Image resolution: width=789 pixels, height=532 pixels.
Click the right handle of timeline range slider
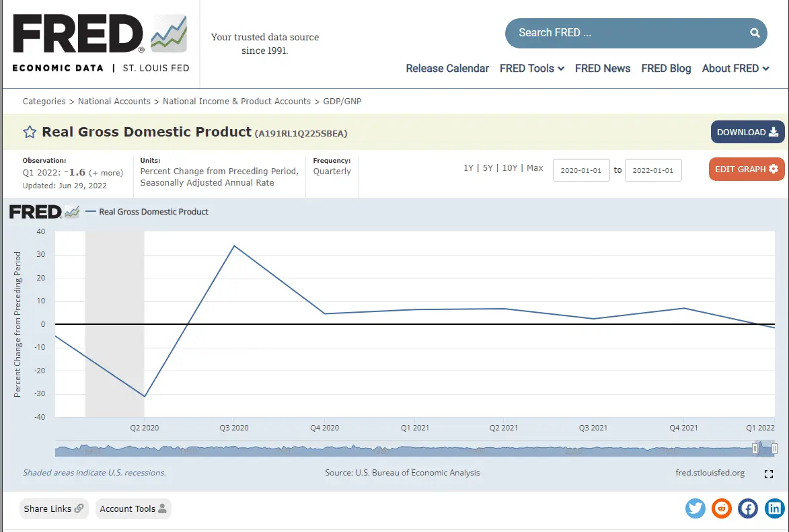point(775,449)
